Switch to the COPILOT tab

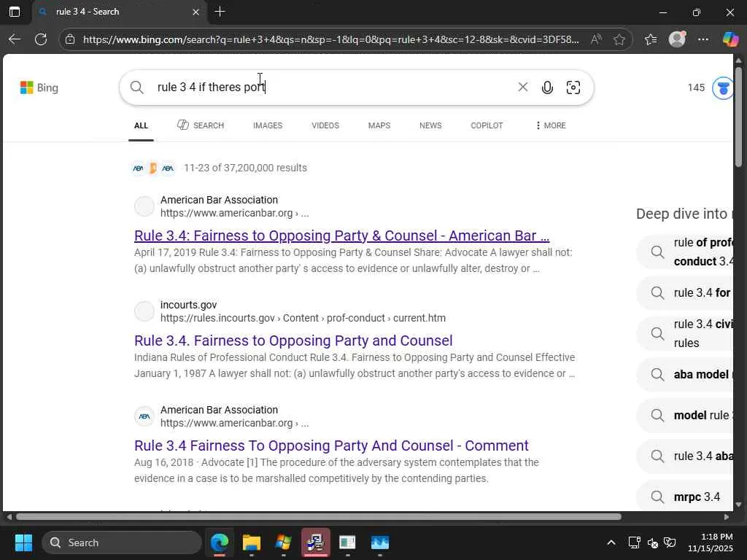coord(487,125)
